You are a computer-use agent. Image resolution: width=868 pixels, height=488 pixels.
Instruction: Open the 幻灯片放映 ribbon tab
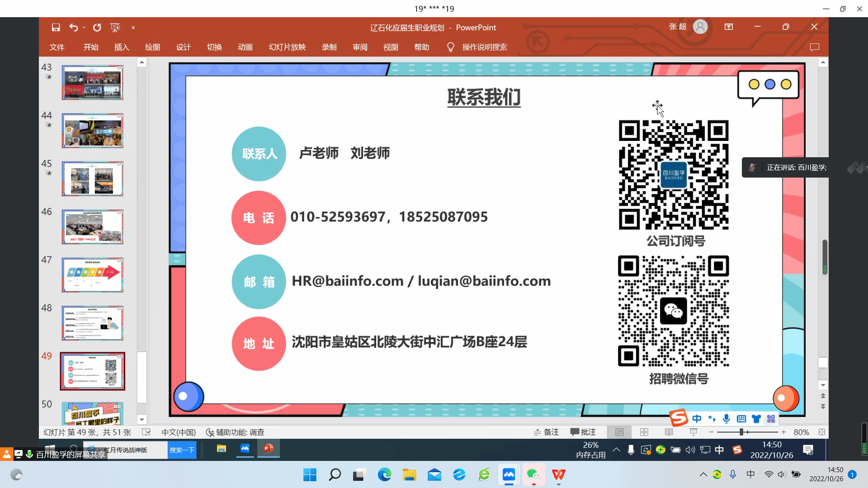[x=288, y=47]
